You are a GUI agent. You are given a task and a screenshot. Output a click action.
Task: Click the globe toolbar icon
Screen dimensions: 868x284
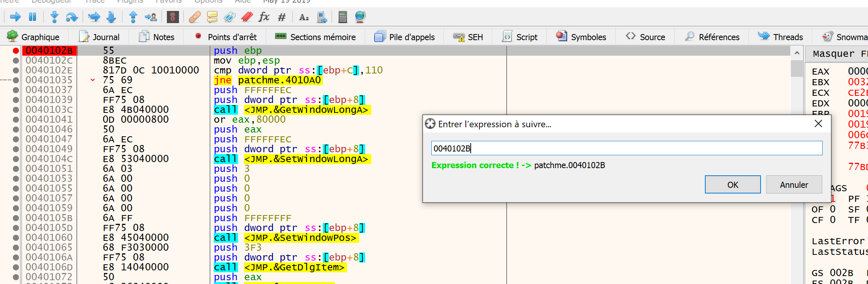point(360,17)
